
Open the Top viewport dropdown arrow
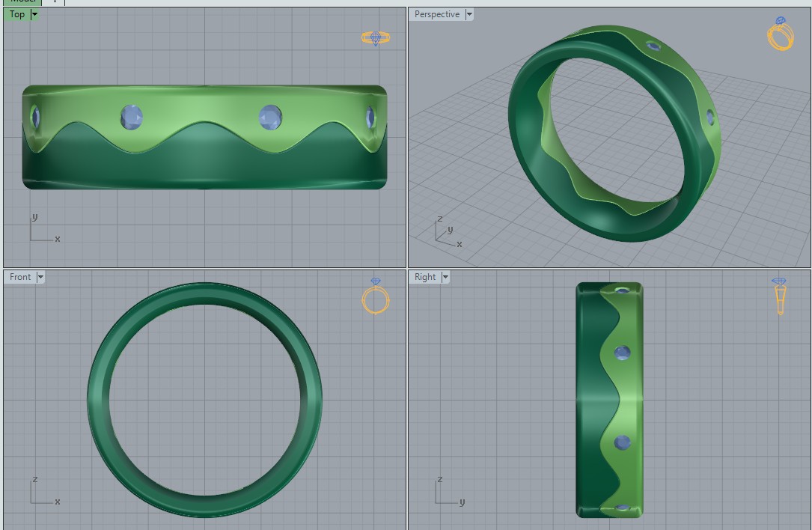(35, 14)
